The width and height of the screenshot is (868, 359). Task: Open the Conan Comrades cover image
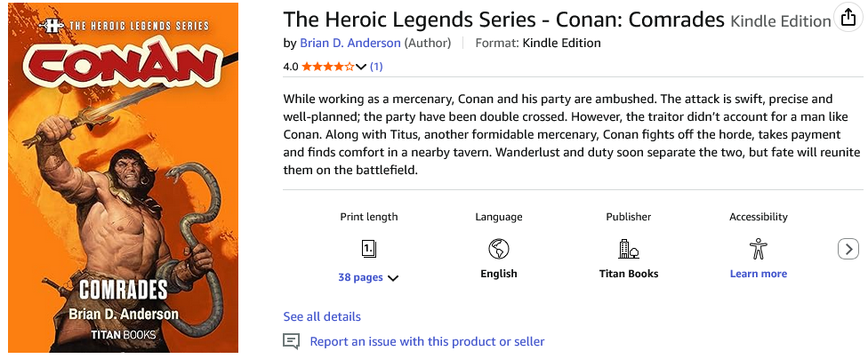(x=123, y=178)
